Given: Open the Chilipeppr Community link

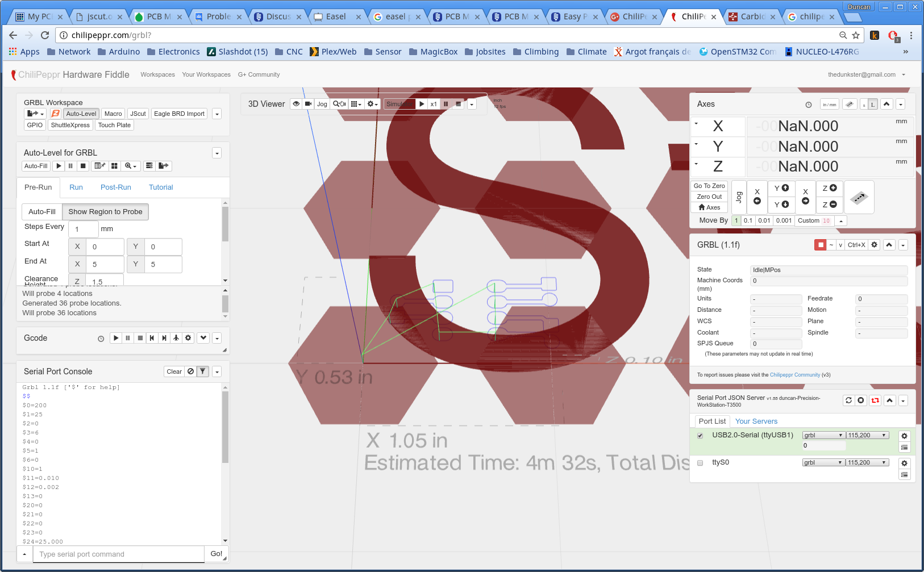Looking at the screenshot, I should coord(794,375).
